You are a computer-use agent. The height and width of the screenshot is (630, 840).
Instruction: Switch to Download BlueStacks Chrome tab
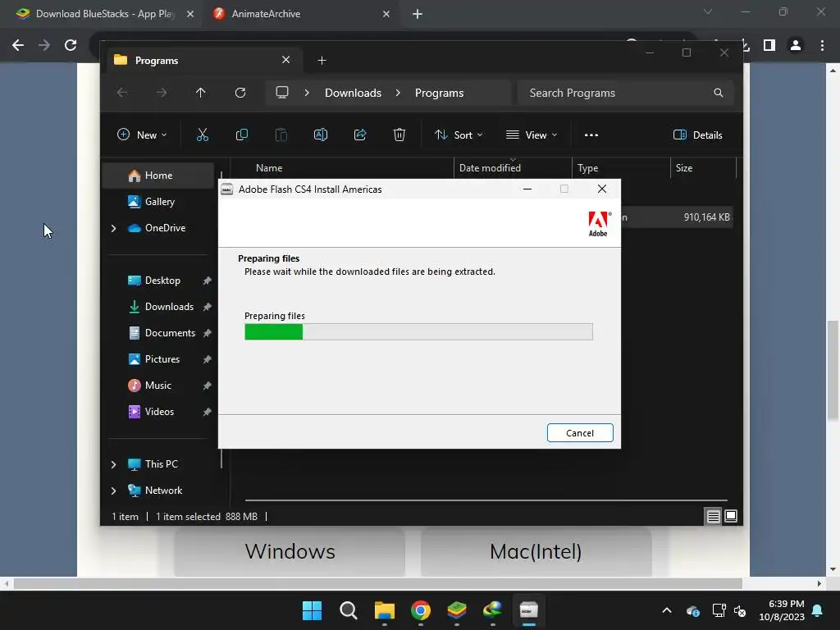[x=104, y=14]
